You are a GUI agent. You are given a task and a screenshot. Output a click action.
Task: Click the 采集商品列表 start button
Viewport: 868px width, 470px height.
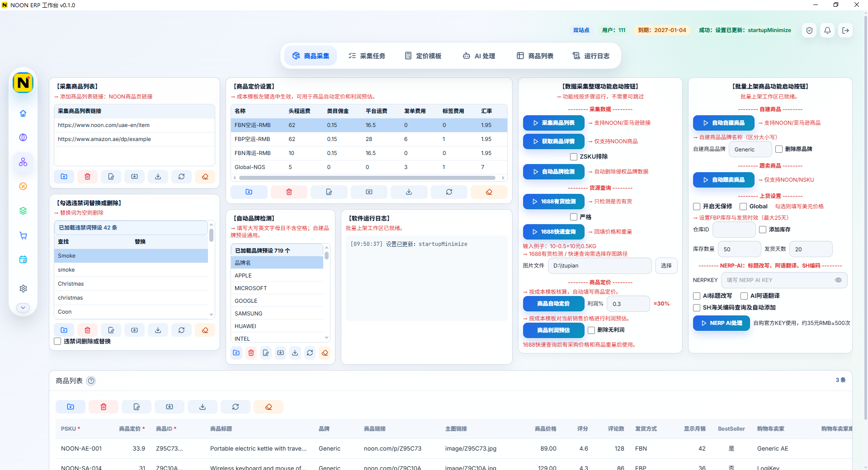(554, 123)
